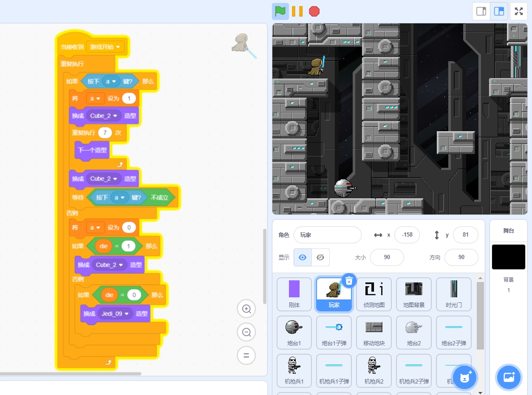Open the choose a backdrop button

click(x=509, y=377)
